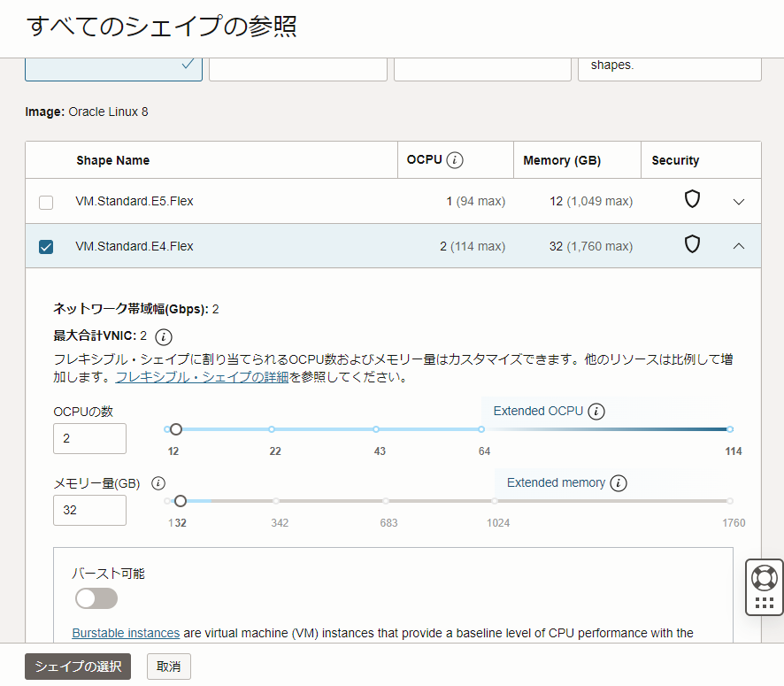The width and height of the screenshot is (784, 686).
Task: Click the シェイプの選択 button
Action: point(78,667)
